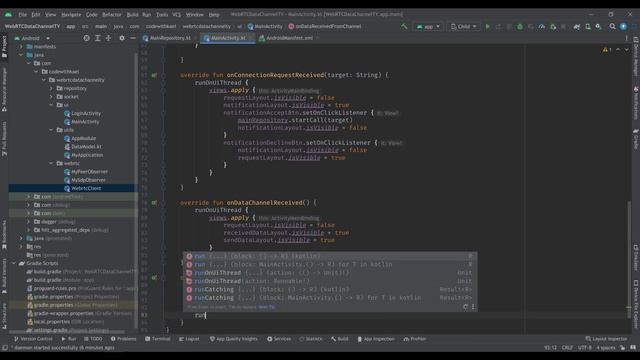Screen dimensions: 640x360
Task: Open the device selector dropdown
Action: pos(464,27)
